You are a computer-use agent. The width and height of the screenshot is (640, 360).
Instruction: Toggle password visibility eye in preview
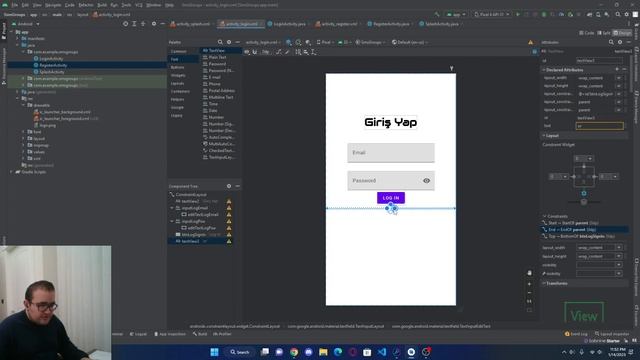tap(427, 181)
